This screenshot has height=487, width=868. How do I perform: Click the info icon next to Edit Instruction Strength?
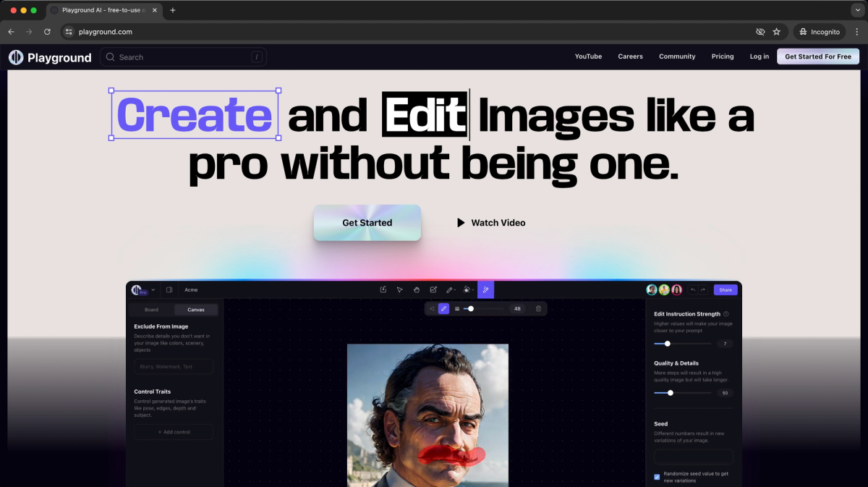pos(726,314)
